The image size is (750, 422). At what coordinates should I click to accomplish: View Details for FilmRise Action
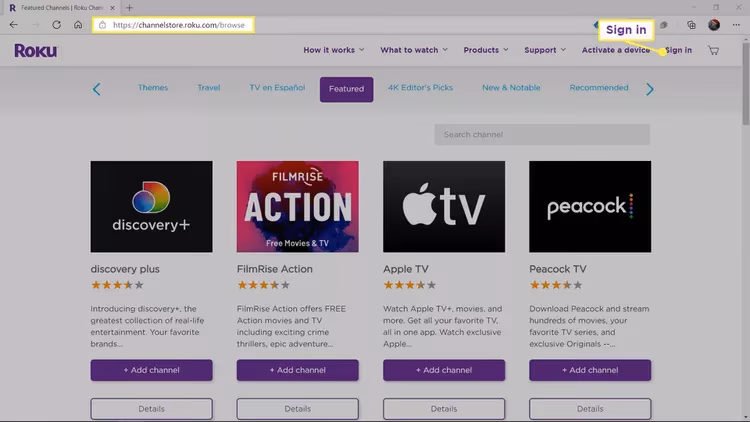click(x=298, y=409)
